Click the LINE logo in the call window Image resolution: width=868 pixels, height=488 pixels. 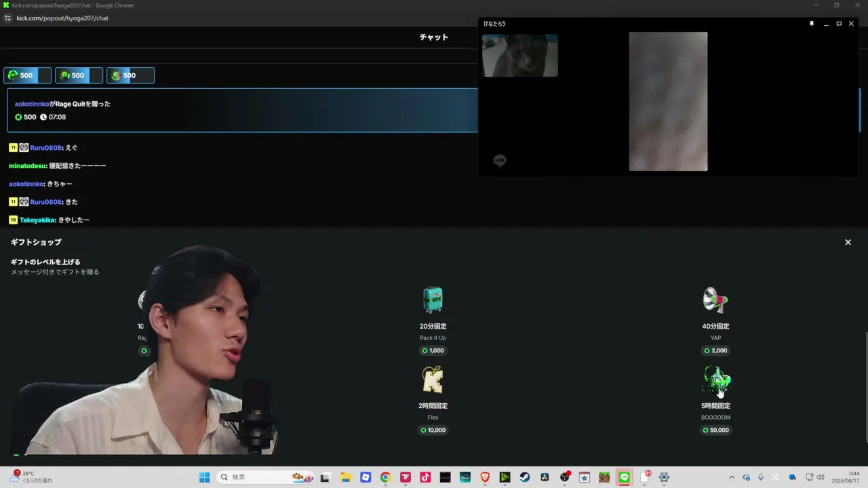500,161
